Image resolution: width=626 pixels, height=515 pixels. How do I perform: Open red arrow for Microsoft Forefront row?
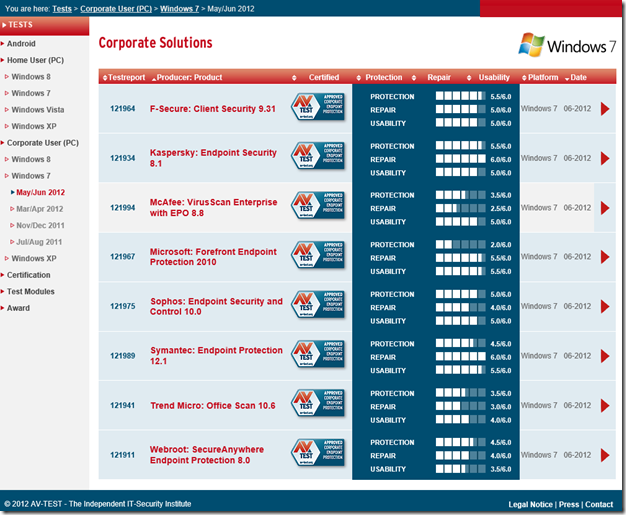(605, 257)
